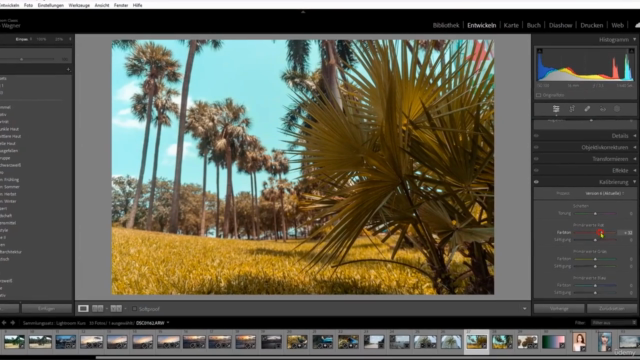
Task: Expand the Details panel
Action: pyautogui.click(x=634, y=136)
